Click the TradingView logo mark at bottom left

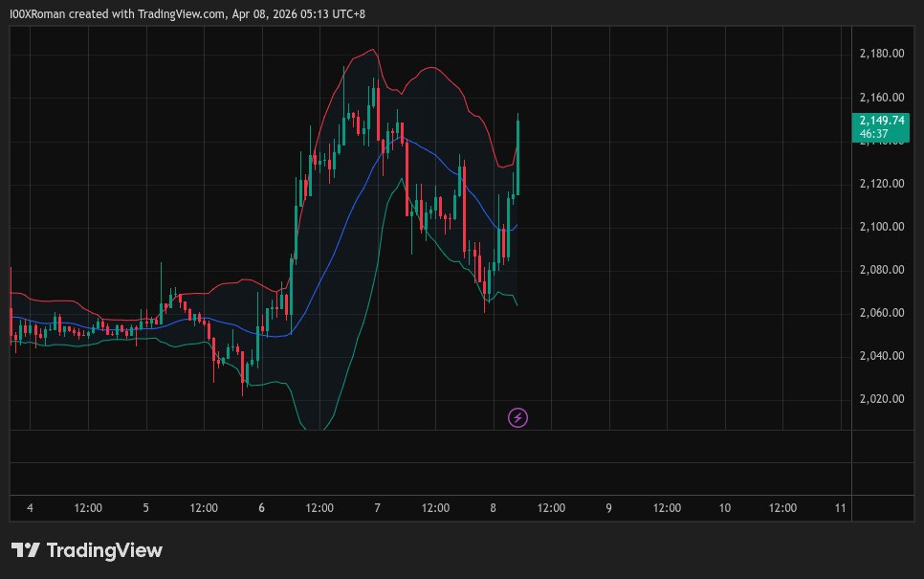pyautogui.click(x=25, y=550)
